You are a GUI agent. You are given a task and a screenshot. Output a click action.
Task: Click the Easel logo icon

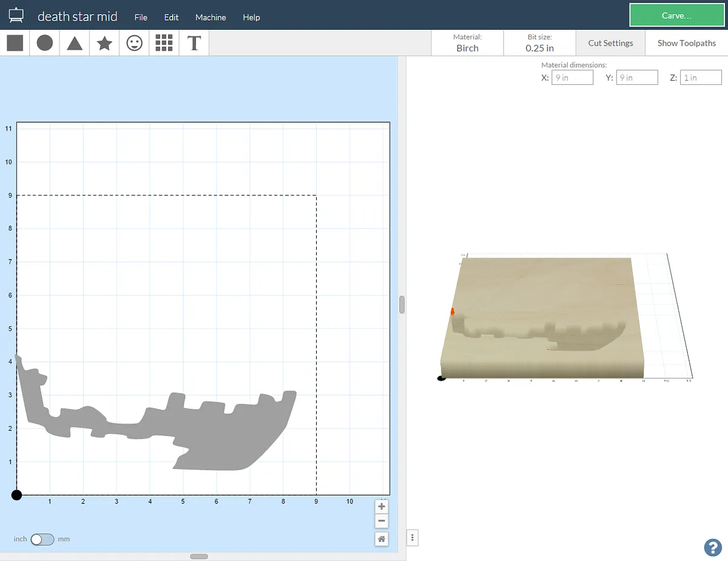[16, 16]
